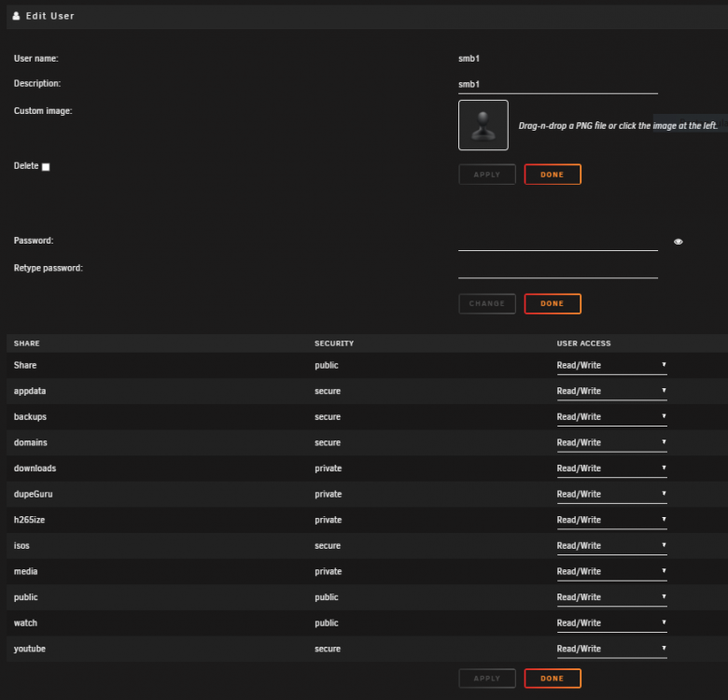Click the downloads share name
Viewport: 728px width, 700px height.
point(35,469)
